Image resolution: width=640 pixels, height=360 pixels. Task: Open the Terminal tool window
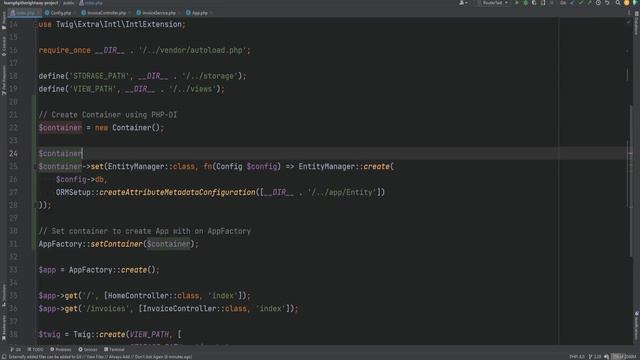point(114,349)
